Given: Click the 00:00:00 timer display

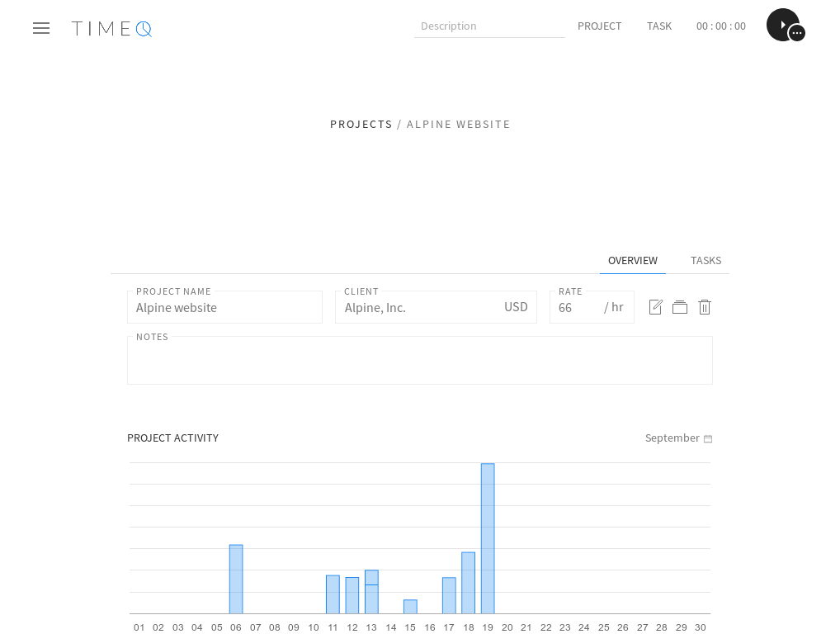Looking at the screenshot, I should pyautogui.click(x=720, y=26).
